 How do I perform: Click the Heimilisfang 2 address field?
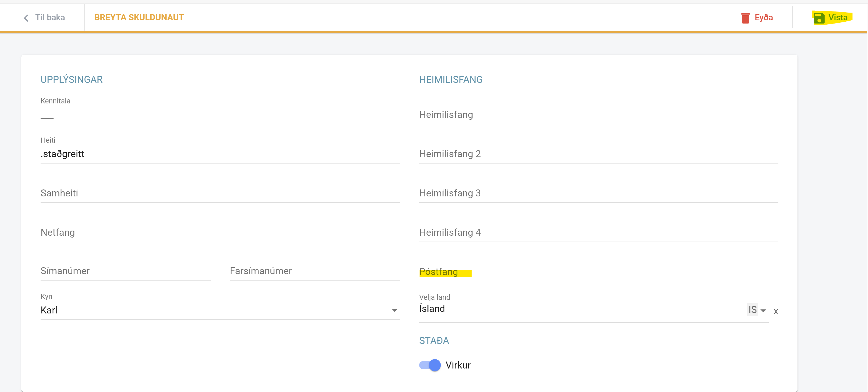tap(598, 154)
